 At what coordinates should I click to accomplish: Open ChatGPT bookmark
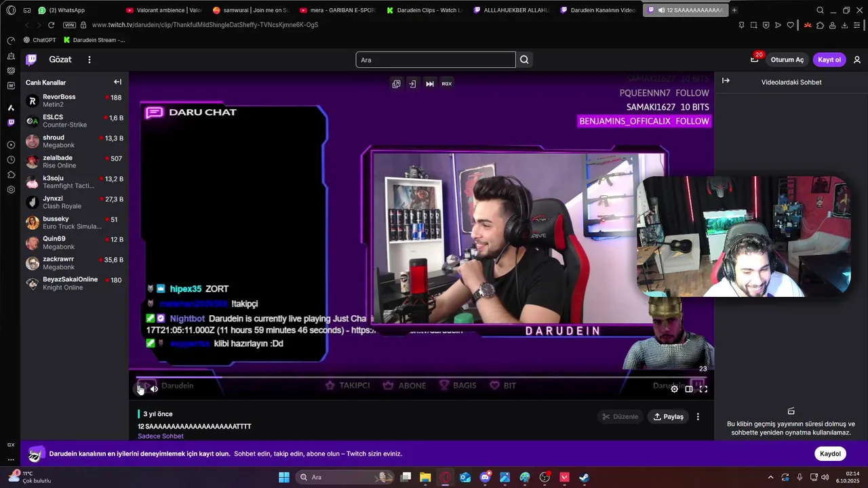pyautogui.click(x=39, y=40)
